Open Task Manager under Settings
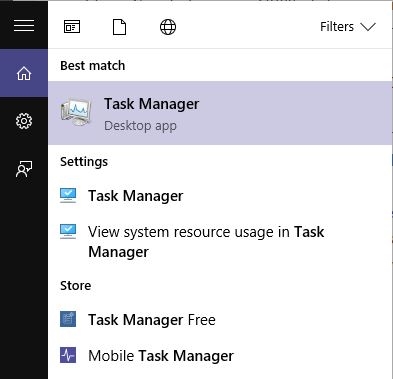The width and height of the screenshot is (393, 379). (220, 196)
